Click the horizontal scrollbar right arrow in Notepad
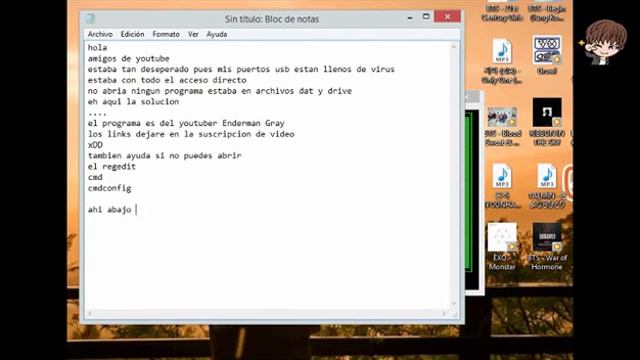The image size is (640, 360). coord(444,313)
